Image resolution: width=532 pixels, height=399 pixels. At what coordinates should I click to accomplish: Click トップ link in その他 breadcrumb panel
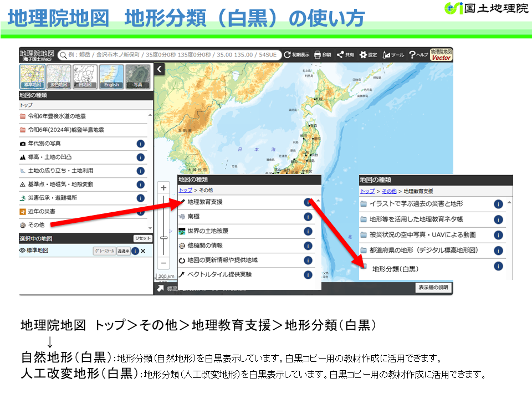(x=185, y=190)
